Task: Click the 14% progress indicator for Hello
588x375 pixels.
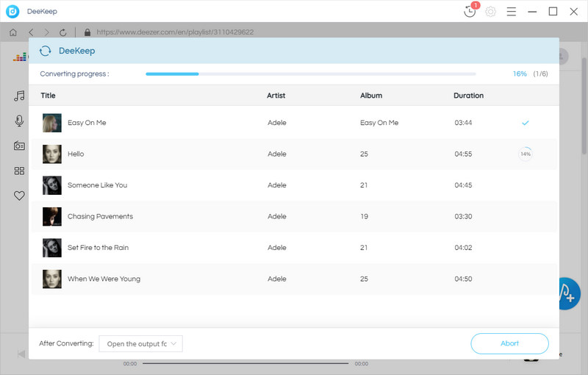Action: pyautogui.click(x=526, y=154)
